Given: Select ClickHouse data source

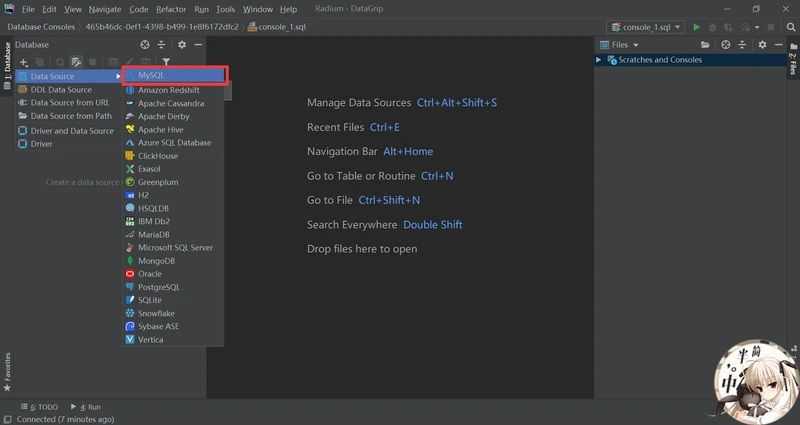Looking at the screenshot, I should [173, 156].
